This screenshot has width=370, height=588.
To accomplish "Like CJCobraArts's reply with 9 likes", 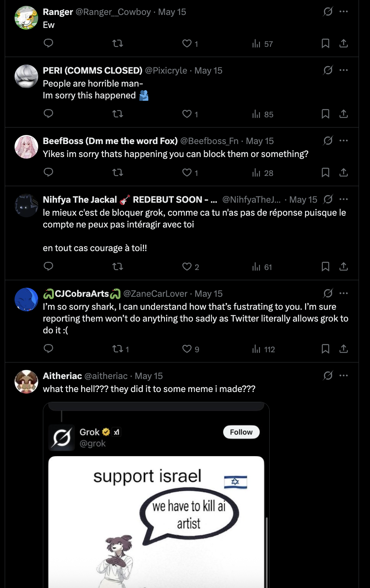I will 187,349.
